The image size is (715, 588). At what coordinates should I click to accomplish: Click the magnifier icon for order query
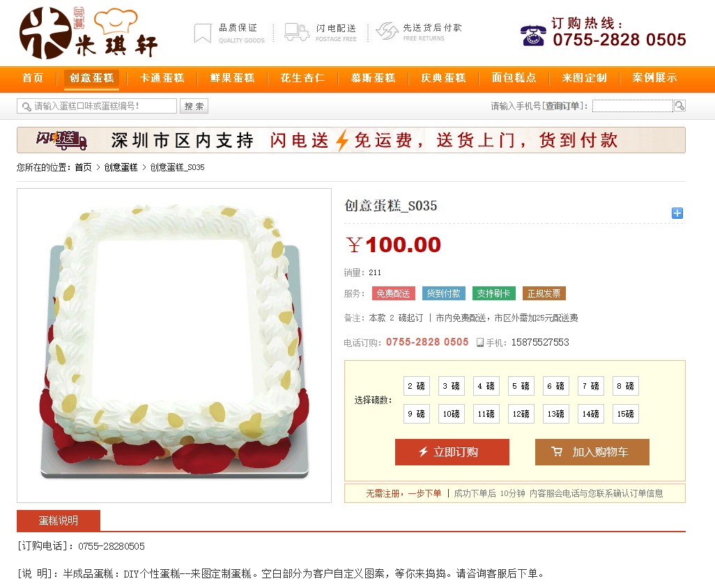pyautogui.click(x=679, y=106)
